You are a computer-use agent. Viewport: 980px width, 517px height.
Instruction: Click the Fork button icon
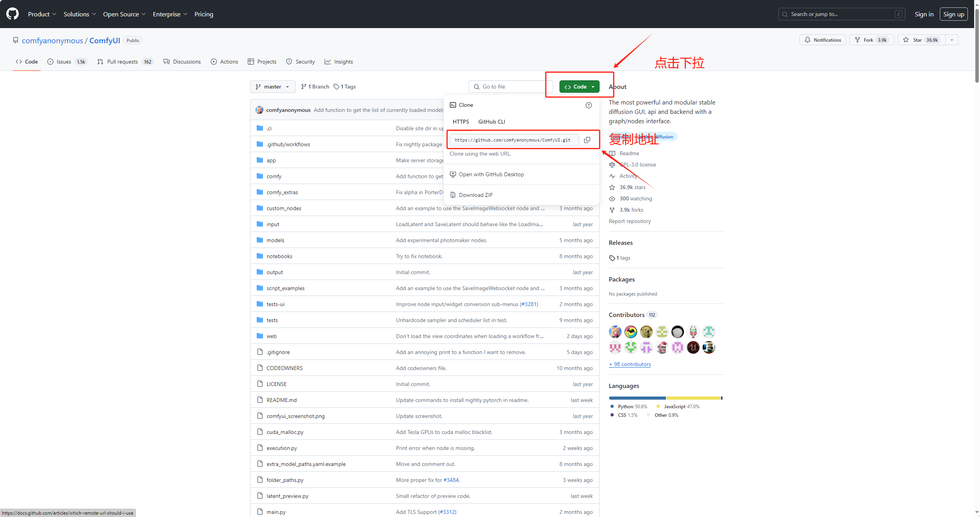[x=857, y=40]
